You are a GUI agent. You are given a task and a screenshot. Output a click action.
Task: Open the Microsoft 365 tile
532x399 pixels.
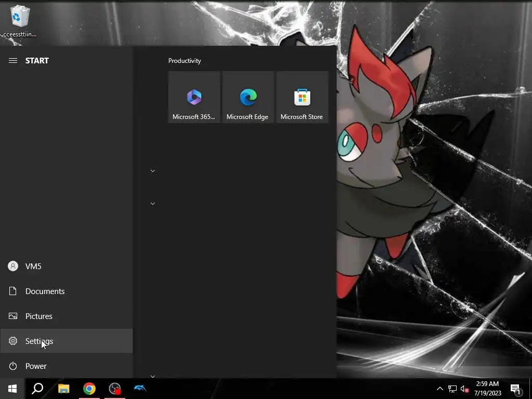tap(194, 97)
